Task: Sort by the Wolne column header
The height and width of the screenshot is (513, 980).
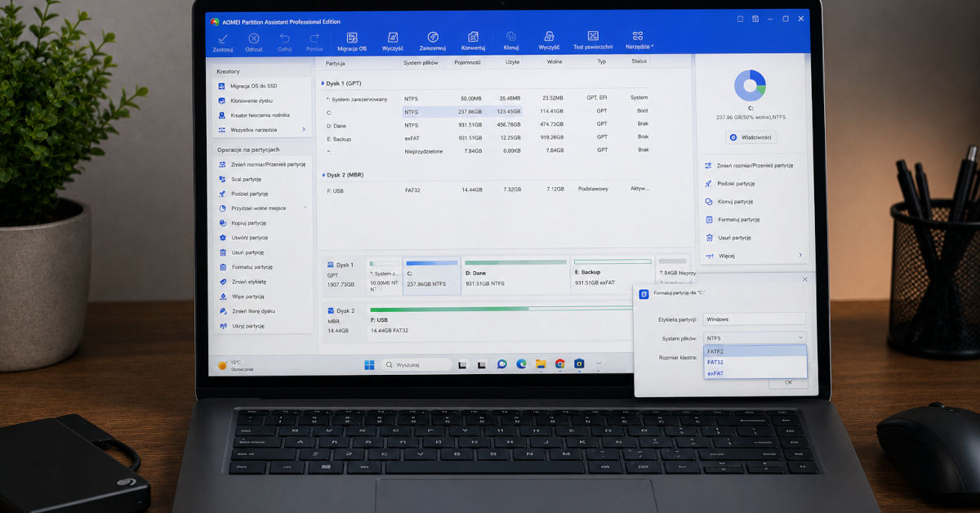Action: coord(555,62)
